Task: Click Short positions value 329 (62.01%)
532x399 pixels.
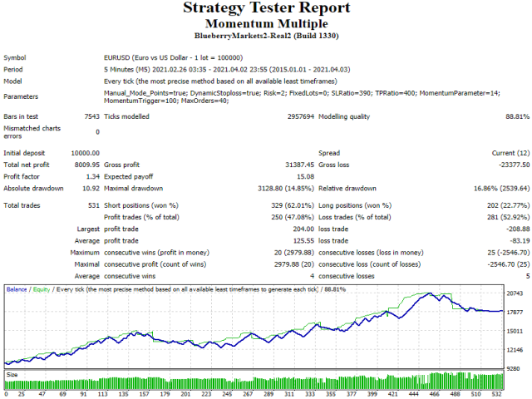Action: tap(293, 205)
